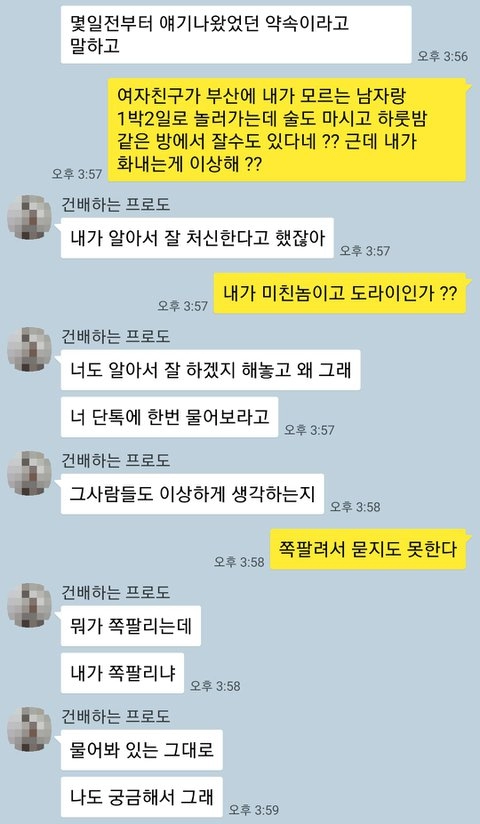Tap avatar beside '그사람들도 이상하게 생각하는지' message
The image size is (480, 824).
[29, 473]
